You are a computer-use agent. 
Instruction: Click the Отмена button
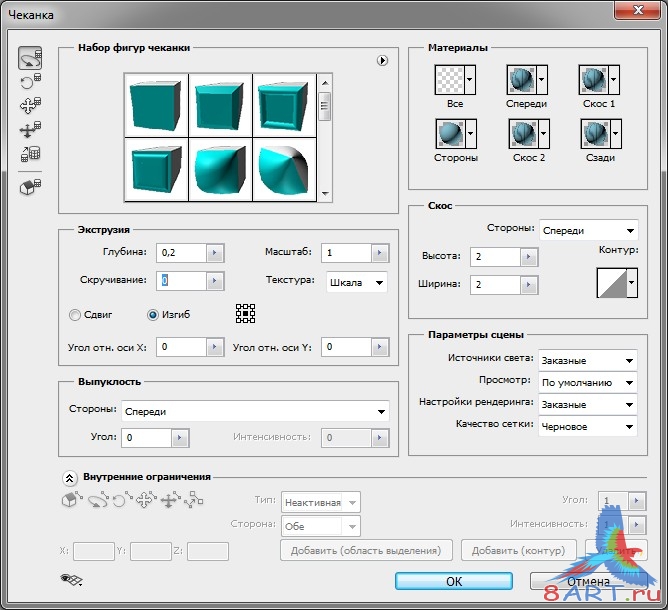589,581
